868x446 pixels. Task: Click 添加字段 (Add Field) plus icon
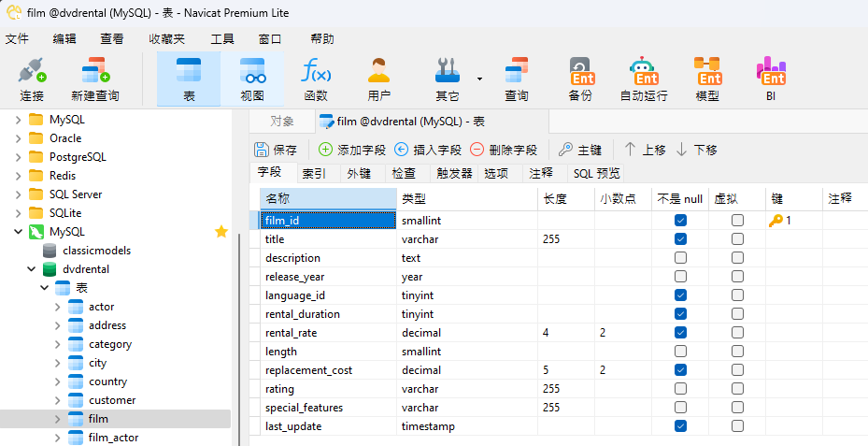click(x=325, y=150)
